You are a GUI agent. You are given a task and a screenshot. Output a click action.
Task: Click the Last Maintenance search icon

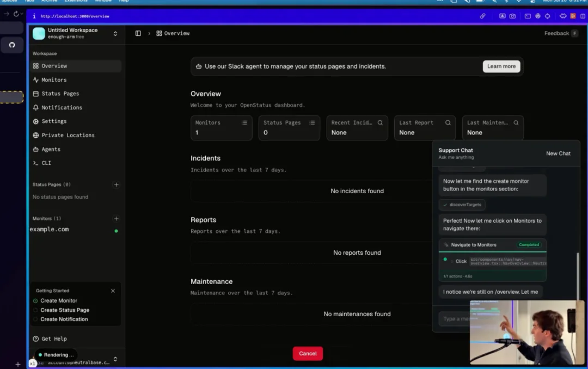(516, 122)
